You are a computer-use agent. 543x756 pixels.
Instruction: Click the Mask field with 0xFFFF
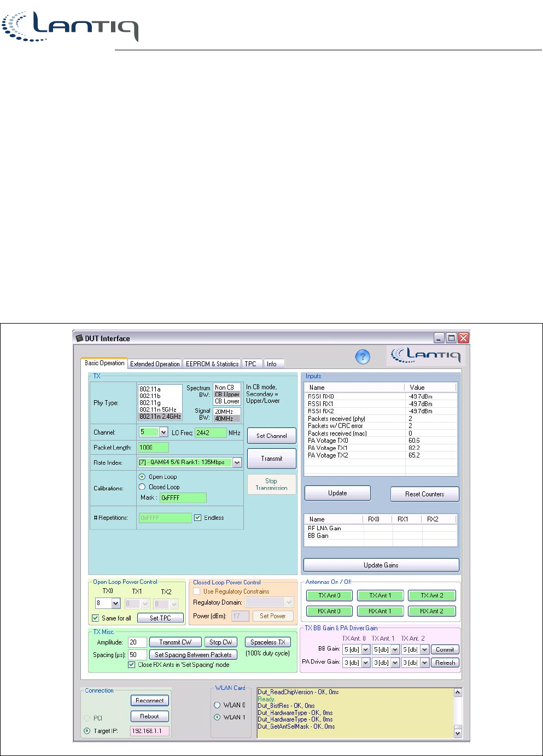coord(183,497)
